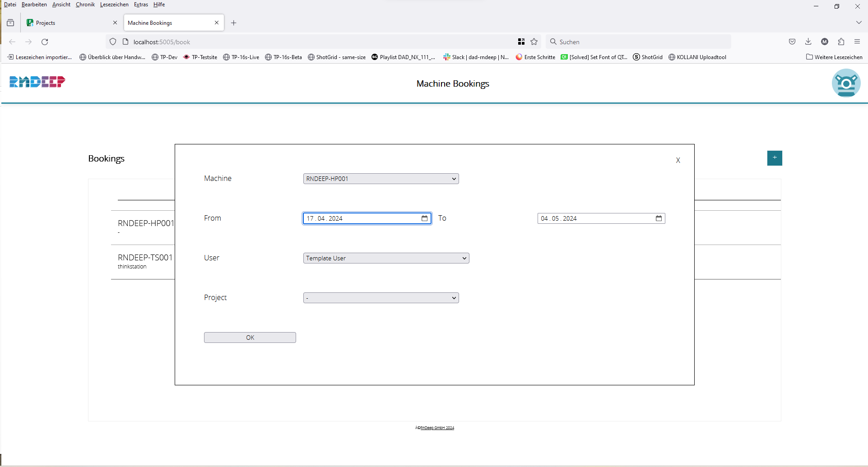
Task: Open Firefox downloads panel
Action: point(808,42)
